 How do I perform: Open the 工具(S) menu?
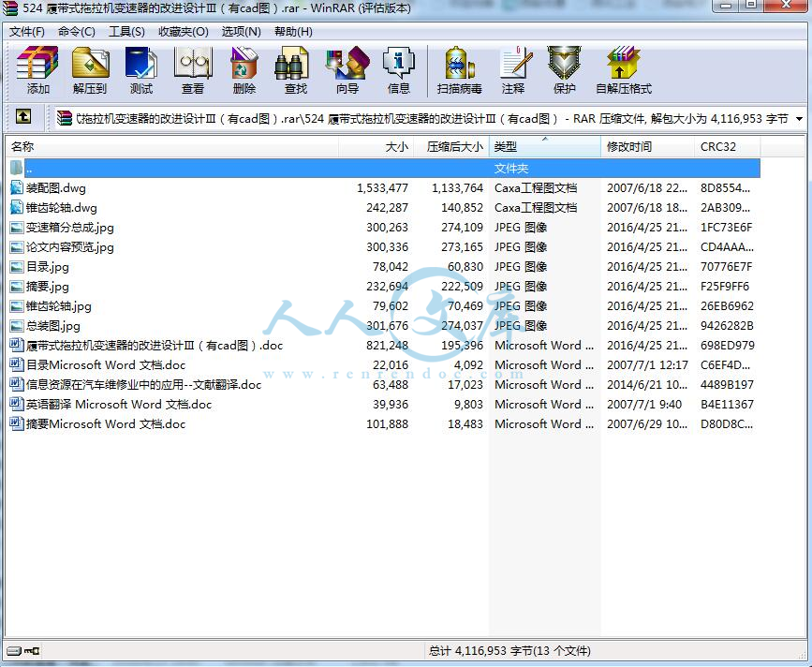(x=126, y=32)
